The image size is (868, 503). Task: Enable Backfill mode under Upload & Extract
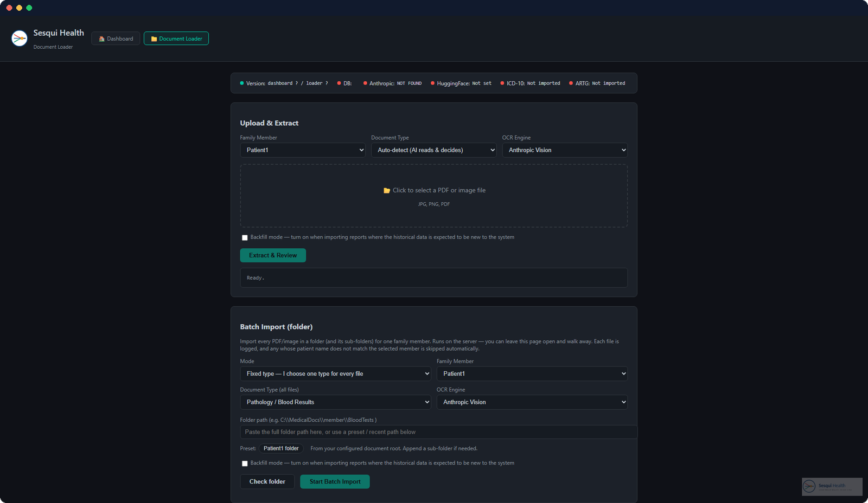(x=245, y=237)
